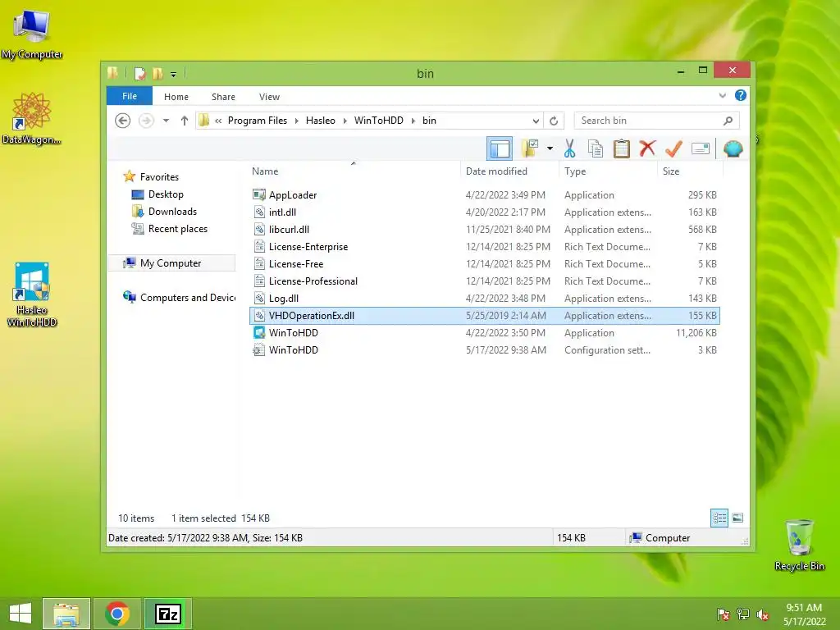Viewport: 840px width, 630px height.
Task: Click the folder options toolbar icon
Action: point(530,148)
